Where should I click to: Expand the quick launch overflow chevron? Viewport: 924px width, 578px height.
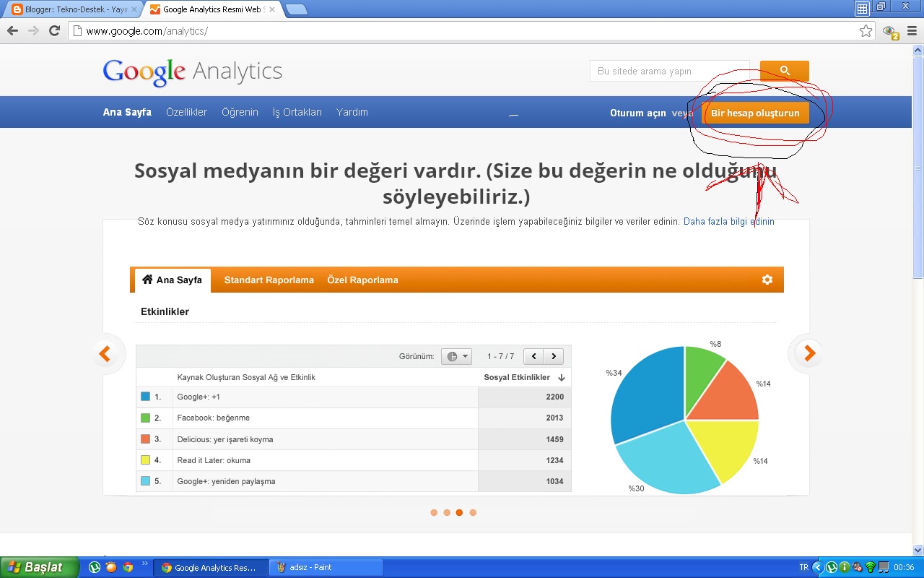144,564
